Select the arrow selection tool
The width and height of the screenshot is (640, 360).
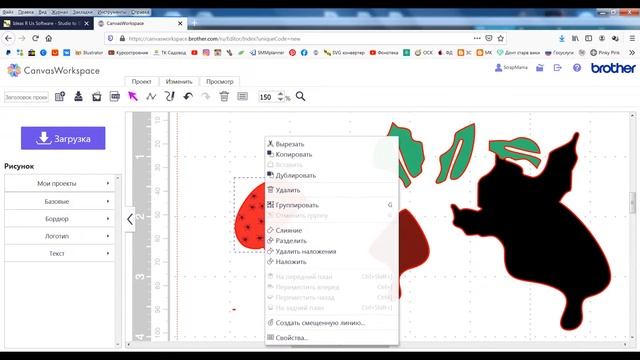pyautogui.click(x=133, y=97)
